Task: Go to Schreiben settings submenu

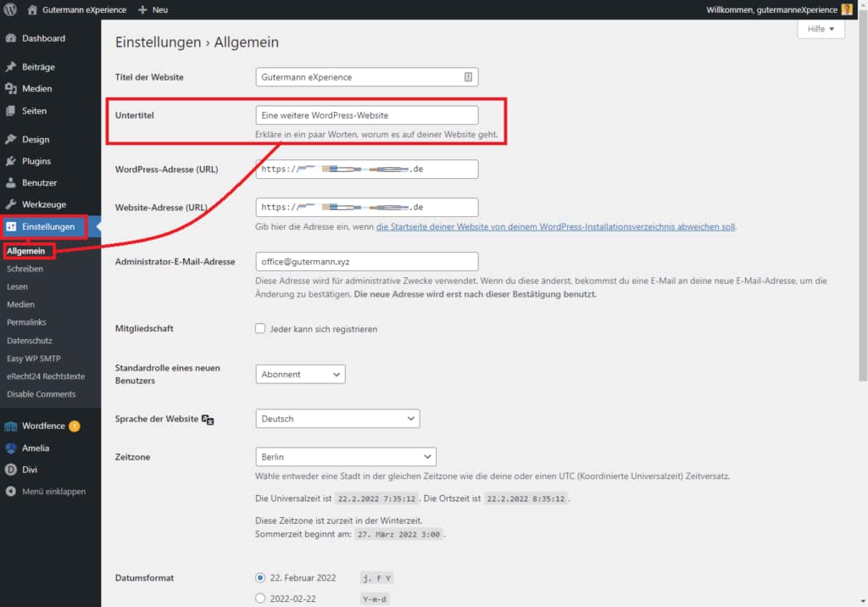Action: click(x=24, y=269)
